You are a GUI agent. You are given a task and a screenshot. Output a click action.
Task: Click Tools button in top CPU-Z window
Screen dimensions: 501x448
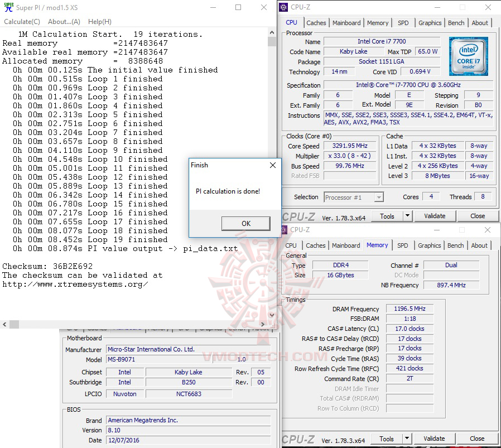387,216
